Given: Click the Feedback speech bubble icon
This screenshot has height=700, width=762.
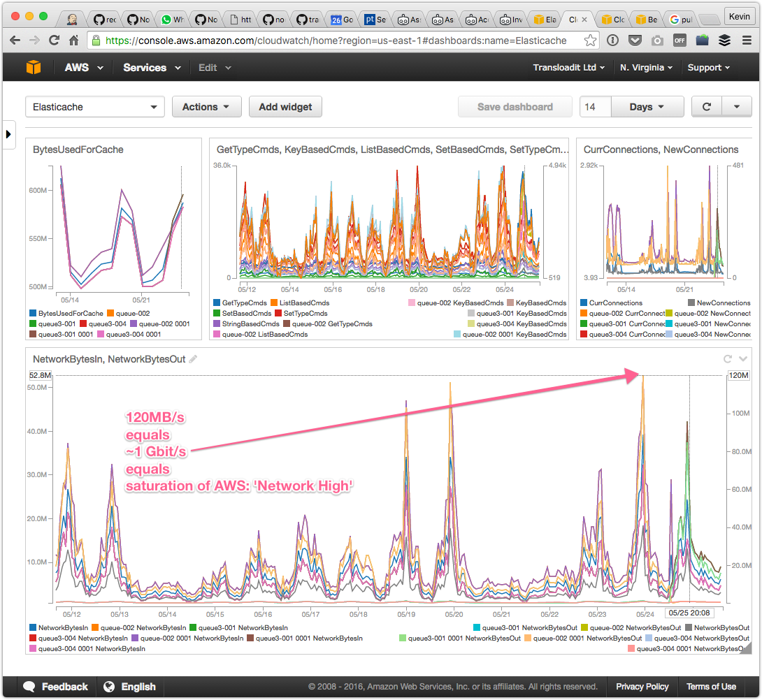Looking at the screenshot, I should tap(29, 687).
